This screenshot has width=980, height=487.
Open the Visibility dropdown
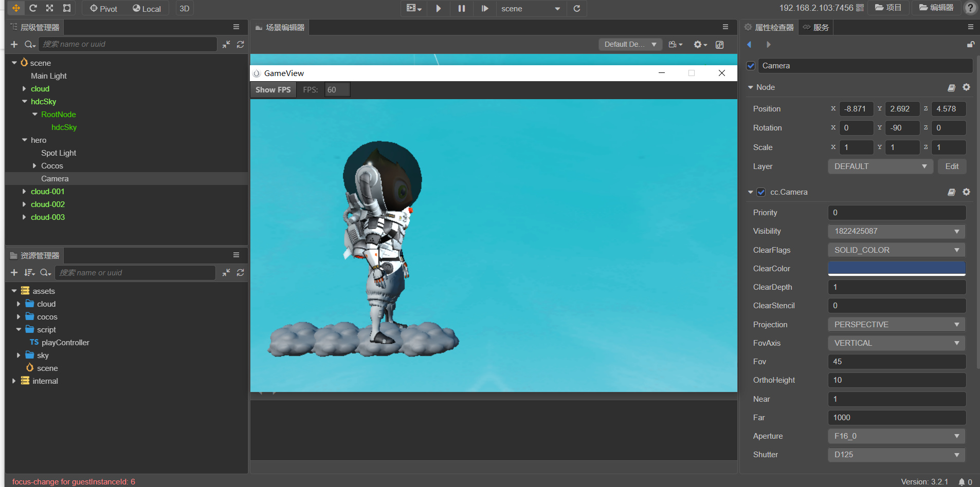point(897,231)
